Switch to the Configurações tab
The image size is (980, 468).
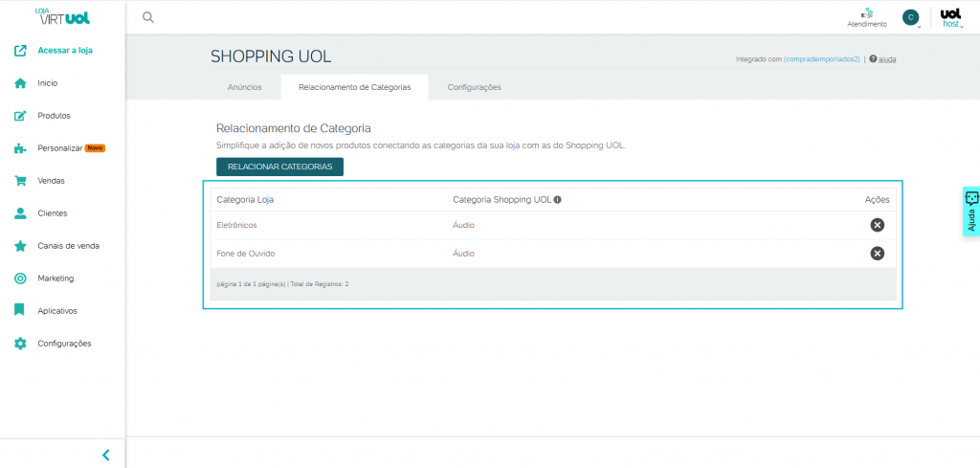475,87
